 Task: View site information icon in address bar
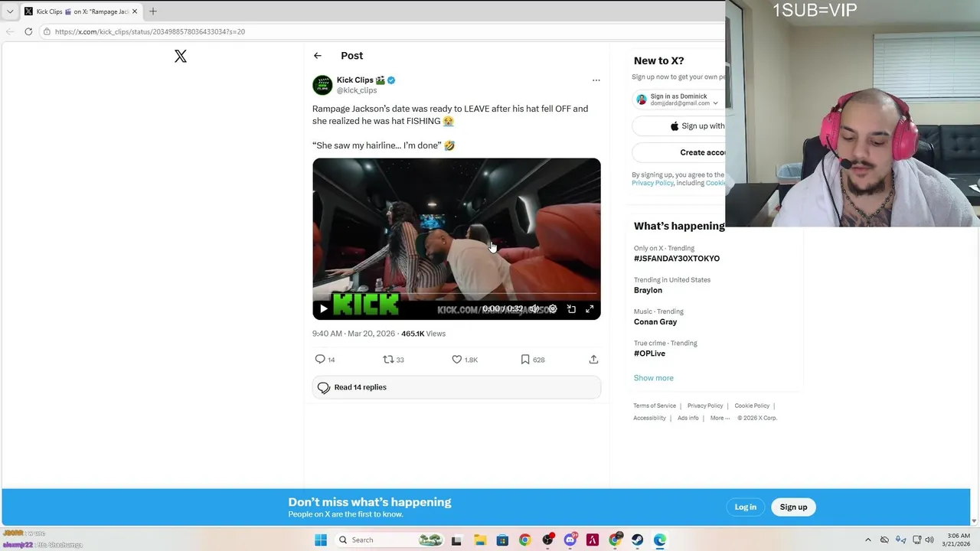click(47, 31)
